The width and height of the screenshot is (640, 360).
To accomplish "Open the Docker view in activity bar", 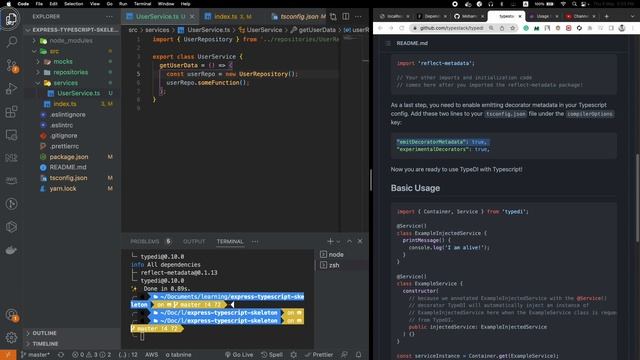I will pos(11,250).
